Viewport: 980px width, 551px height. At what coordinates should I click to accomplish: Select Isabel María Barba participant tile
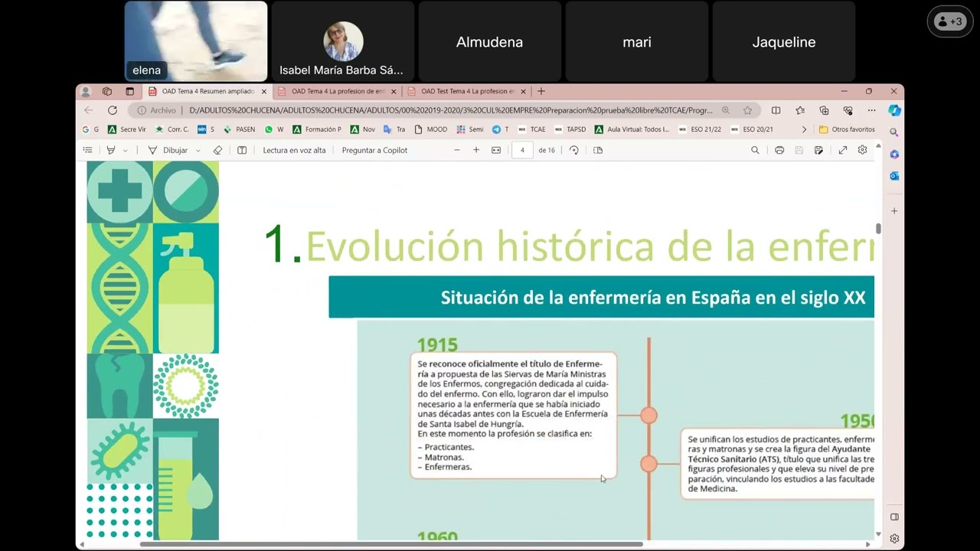[342, 41]
